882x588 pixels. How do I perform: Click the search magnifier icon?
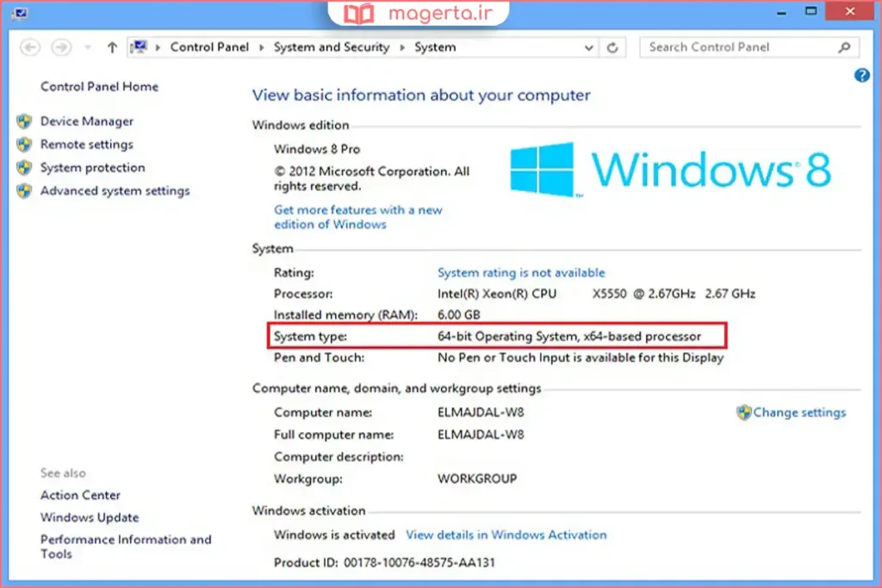point(844,48)
